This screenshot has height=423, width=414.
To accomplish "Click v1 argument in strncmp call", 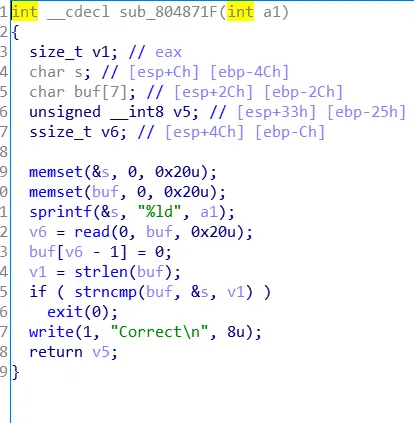I will (236, 292).
